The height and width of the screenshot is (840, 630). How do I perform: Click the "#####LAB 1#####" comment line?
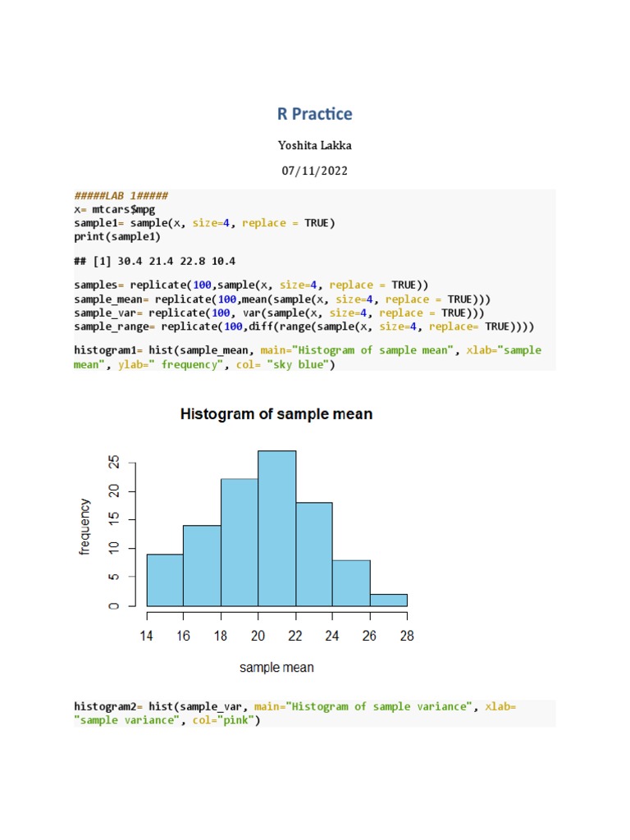[121, 196]
